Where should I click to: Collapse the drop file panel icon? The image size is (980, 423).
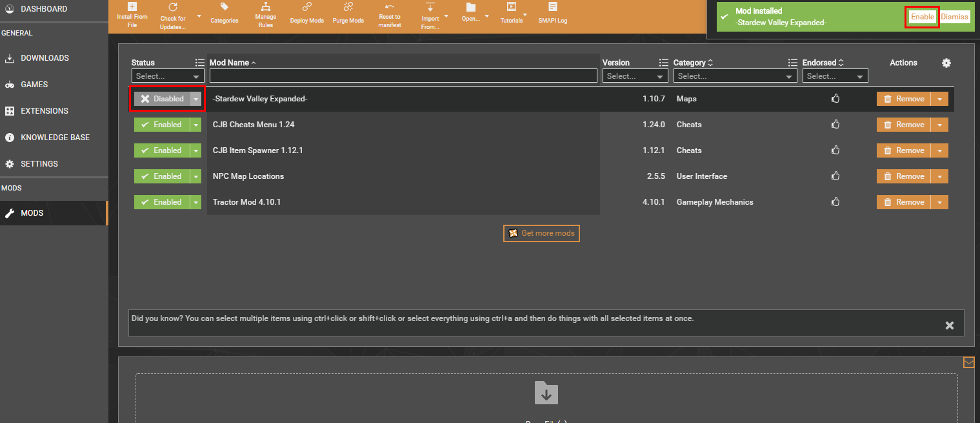coord(968,363)
